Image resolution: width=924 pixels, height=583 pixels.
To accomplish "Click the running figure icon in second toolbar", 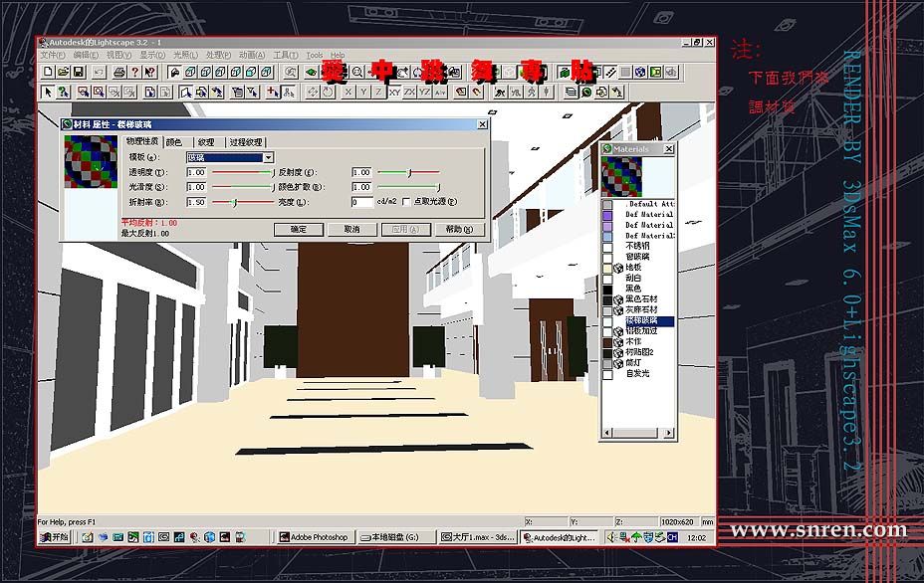I will point(500,92).
